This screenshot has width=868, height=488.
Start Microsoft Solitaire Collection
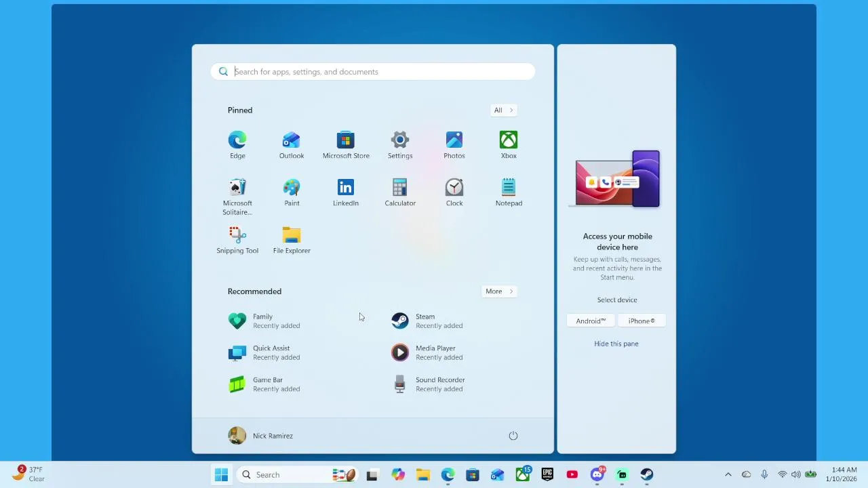(237, 197)
